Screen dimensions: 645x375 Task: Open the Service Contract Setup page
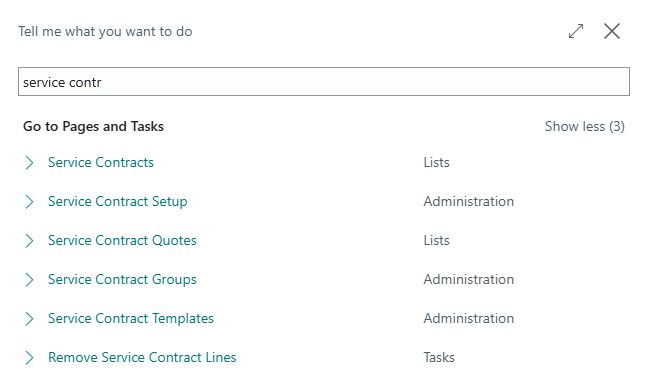click(x=118, y=201)
